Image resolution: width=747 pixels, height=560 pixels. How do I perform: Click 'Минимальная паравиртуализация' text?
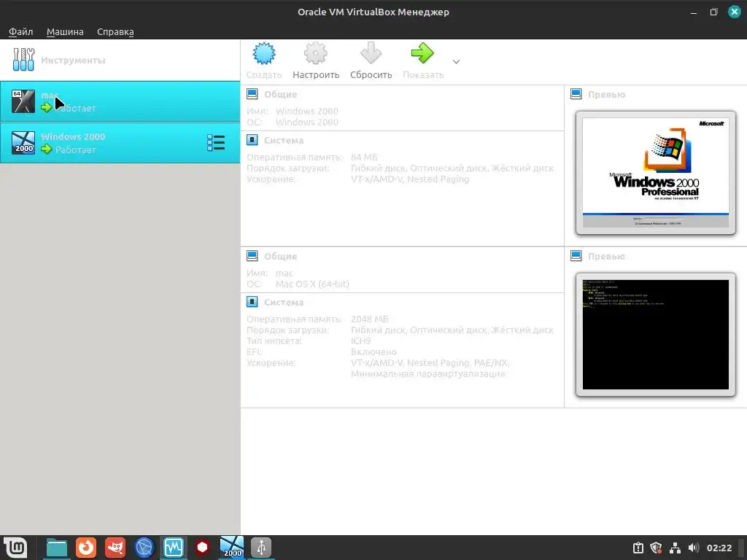(x=427, y=374)
